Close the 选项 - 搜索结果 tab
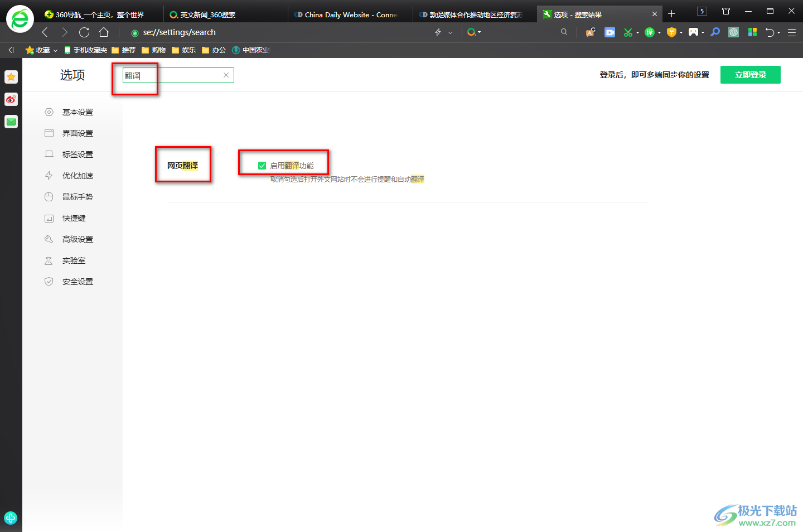The width and height of the screenshot is (803, 532). [x=655, y=14]
